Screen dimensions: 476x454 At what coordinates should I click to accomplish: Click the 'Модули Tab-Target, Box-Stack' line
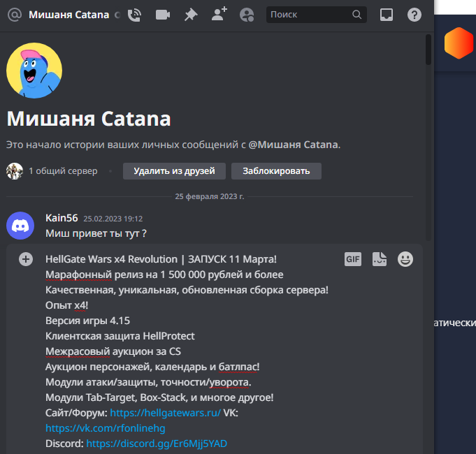tap(159, 397)
